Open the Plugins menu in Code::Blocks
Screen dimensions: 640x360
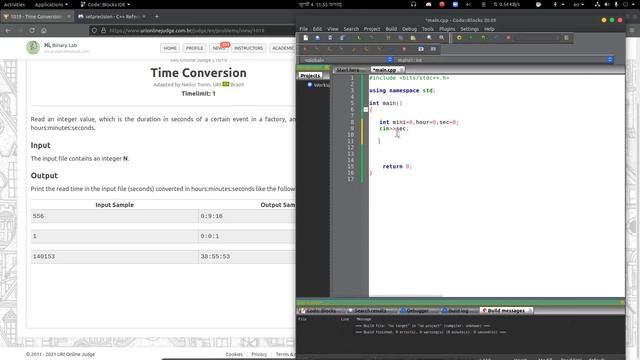tap(447, 29)
